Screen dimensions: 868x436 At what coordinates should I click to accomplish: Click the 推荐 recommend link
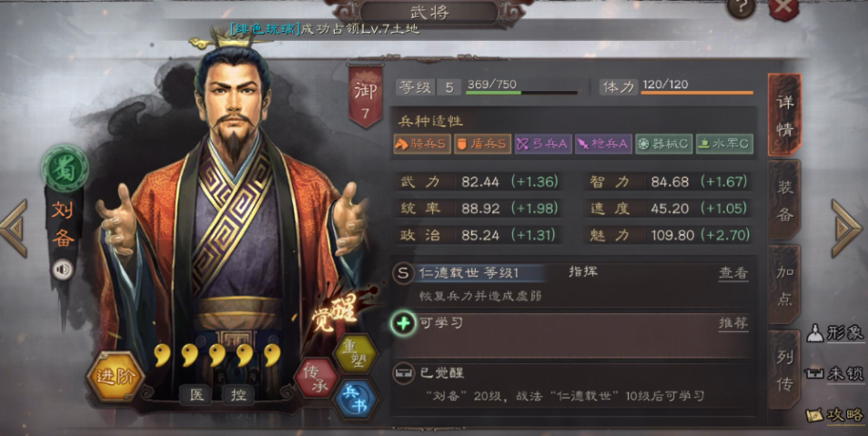pyautogui.click(x=733, y=323)
